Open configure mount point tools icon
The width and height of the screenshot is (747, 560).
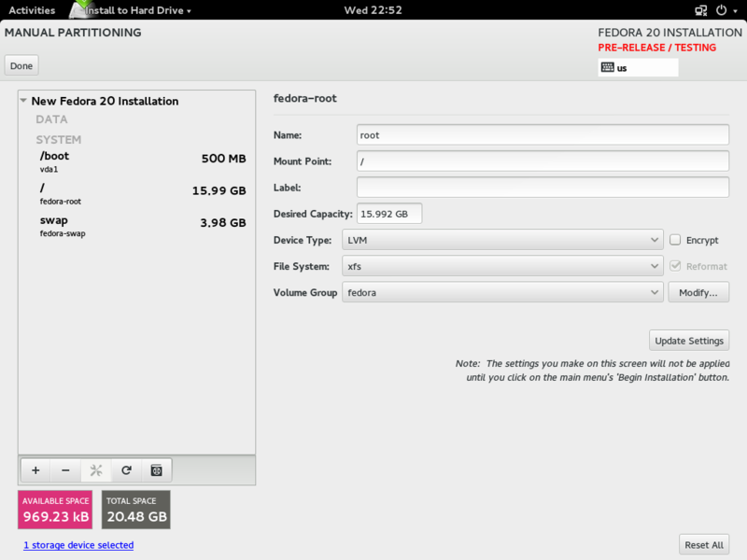[x=96, y=470]
